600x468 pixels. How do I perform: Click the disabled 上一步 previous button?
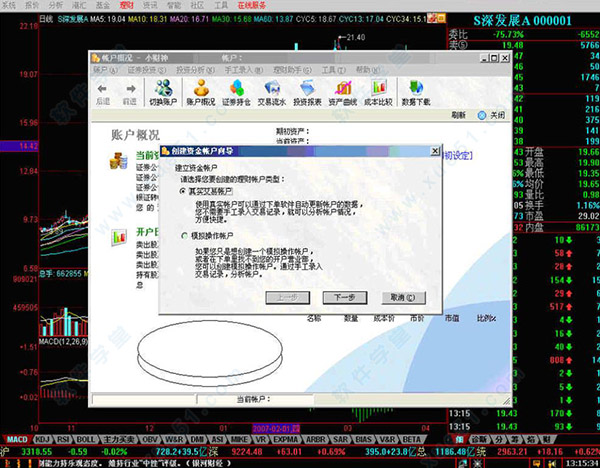tap(287, 297)
